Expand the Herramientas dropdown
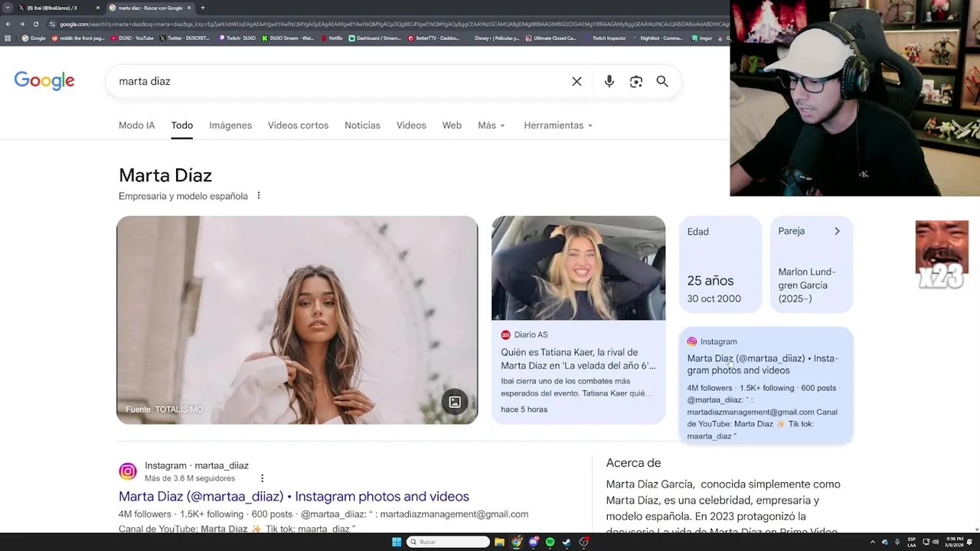This screenshot has width=980, height=551. [558, 126]
